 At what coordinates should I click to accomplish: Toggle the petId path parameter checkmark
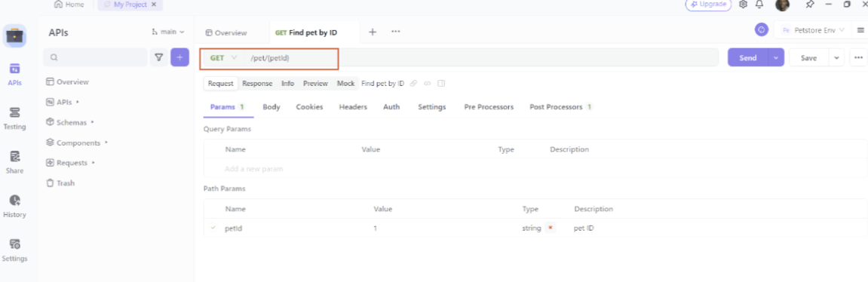coord(213,228)
